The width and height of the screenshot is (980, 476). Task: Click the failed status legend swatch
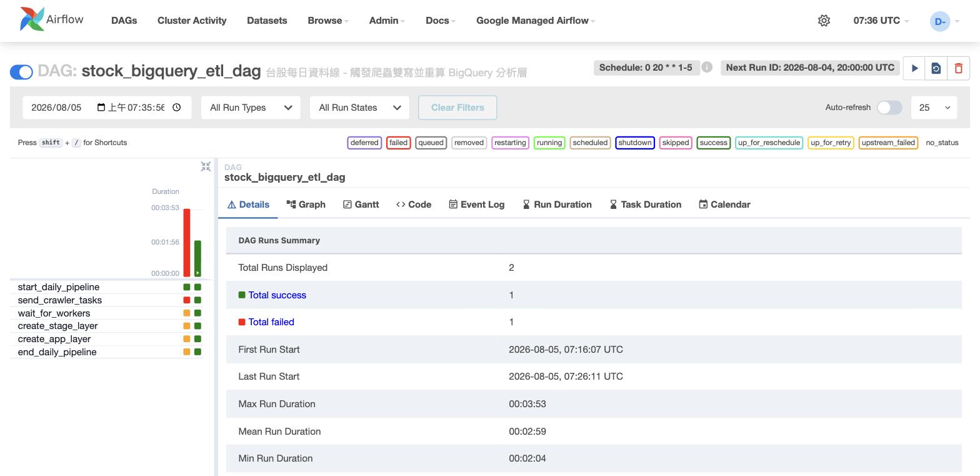coord(398,143)
